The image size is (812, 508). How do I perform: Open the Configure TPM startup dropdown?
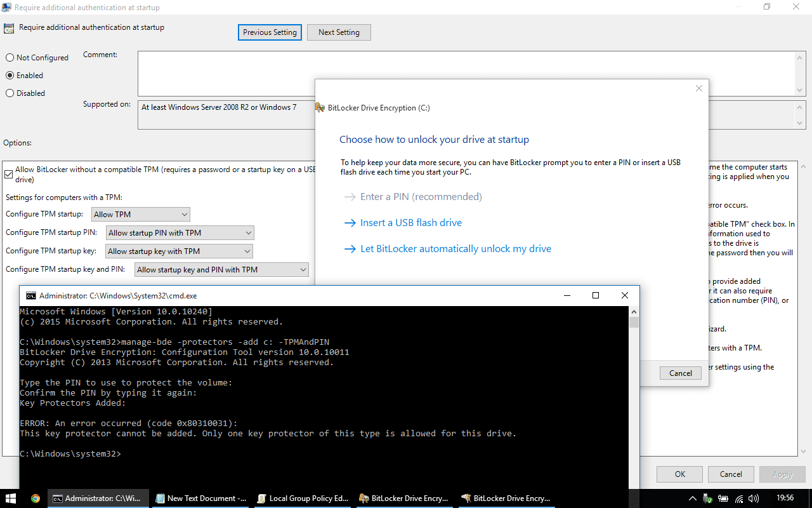click(x=141, y=215)
